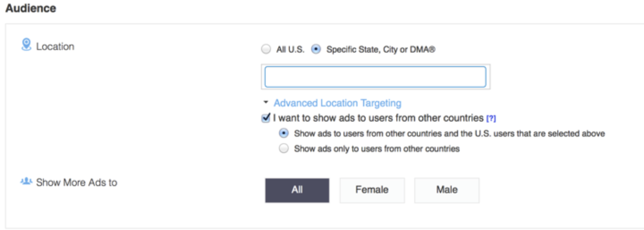Focus the location search text box
This screenshot has height=230, width=644.
[375, 77]
